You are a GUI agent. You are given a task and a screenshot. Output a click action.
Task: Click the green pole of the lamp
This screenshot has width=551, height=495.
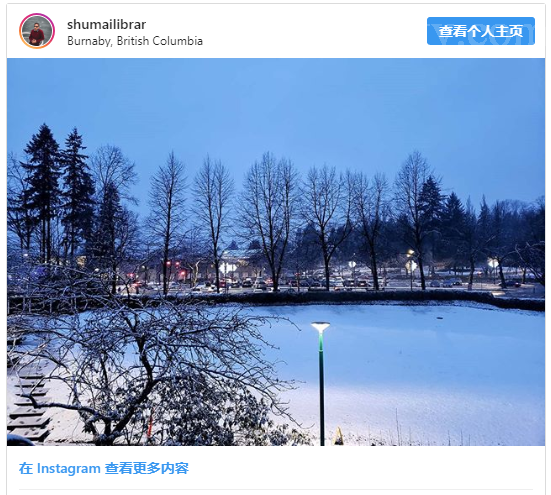pyautogui.click(x=322, y=390)
